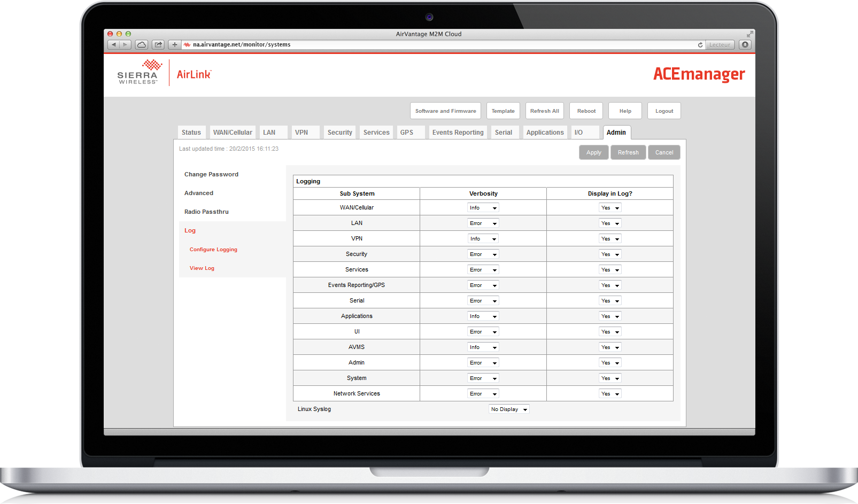Open the Security row verbosity dropdown
This screenshot has width=858, height=504.
pos(483,254)
